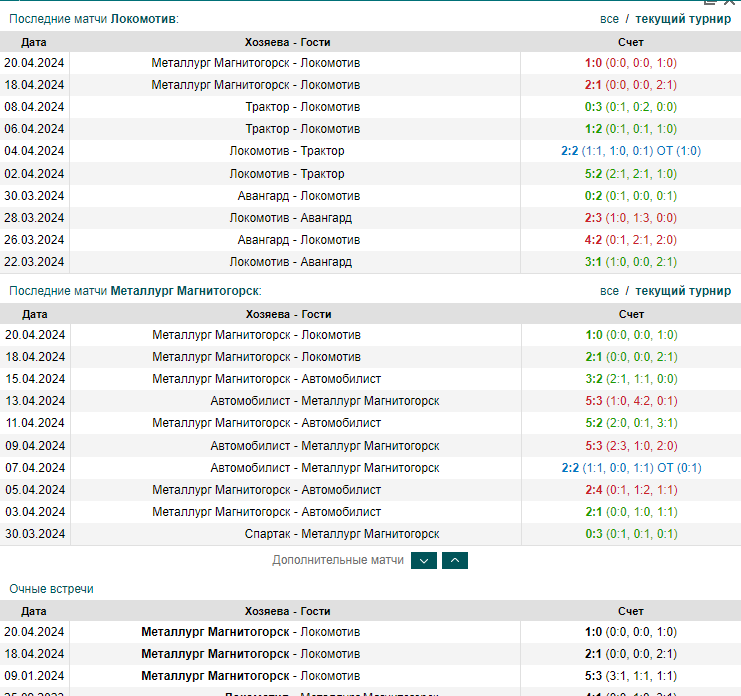Image resolution: width=741 pixels, height=696 pixels.
Task: Select 'текущий турнир' in Локомотив section
Action: [683, 19]
